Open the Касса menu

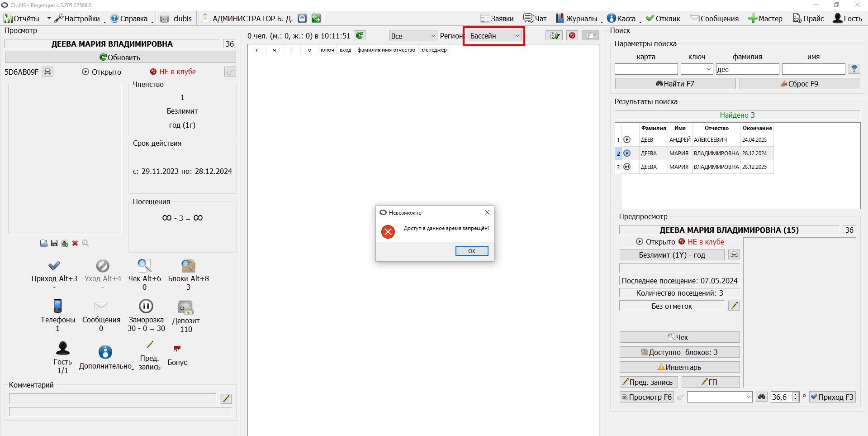tap(624, 19)
